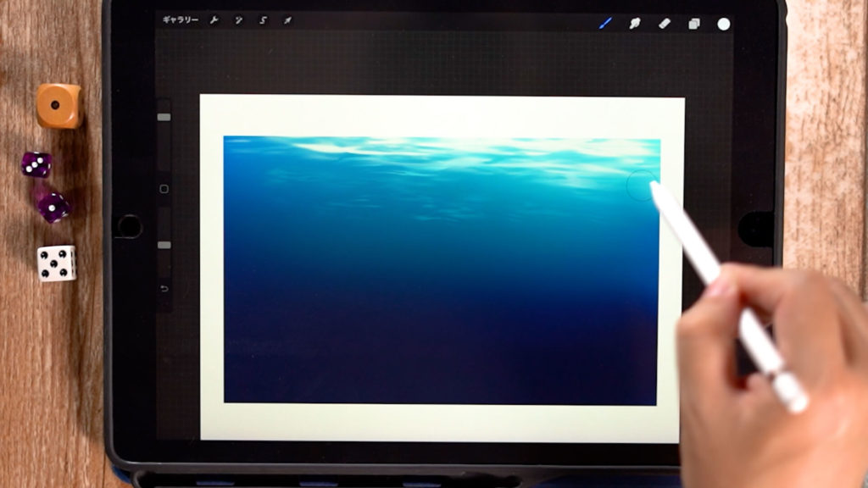Open the Actions wrench menu
This screenshot has height=488, width=868.
[214, 20]
